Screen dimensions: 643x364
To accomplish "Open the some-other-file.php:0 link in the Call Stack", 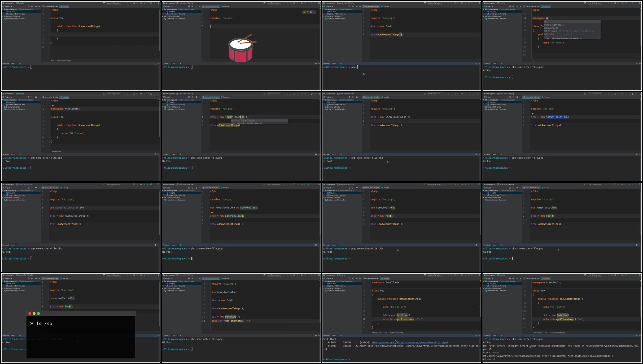I will pos(410,343).
